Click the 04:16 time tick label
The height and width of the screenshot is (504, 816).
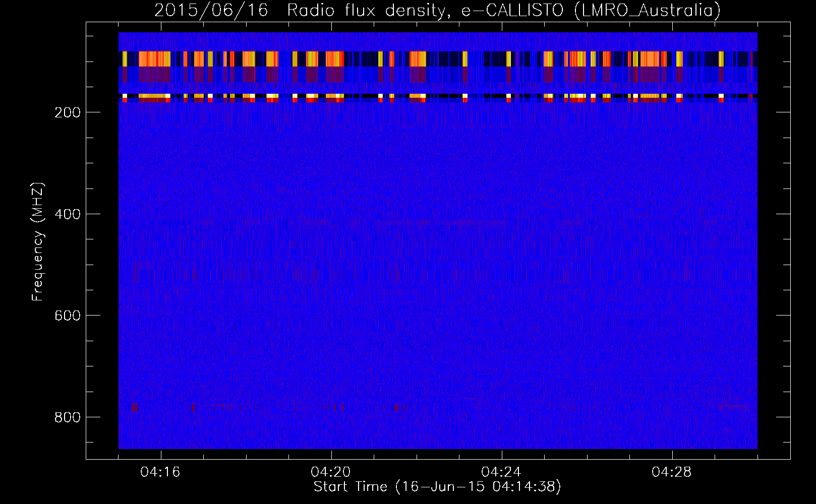[x=160, y=472]
